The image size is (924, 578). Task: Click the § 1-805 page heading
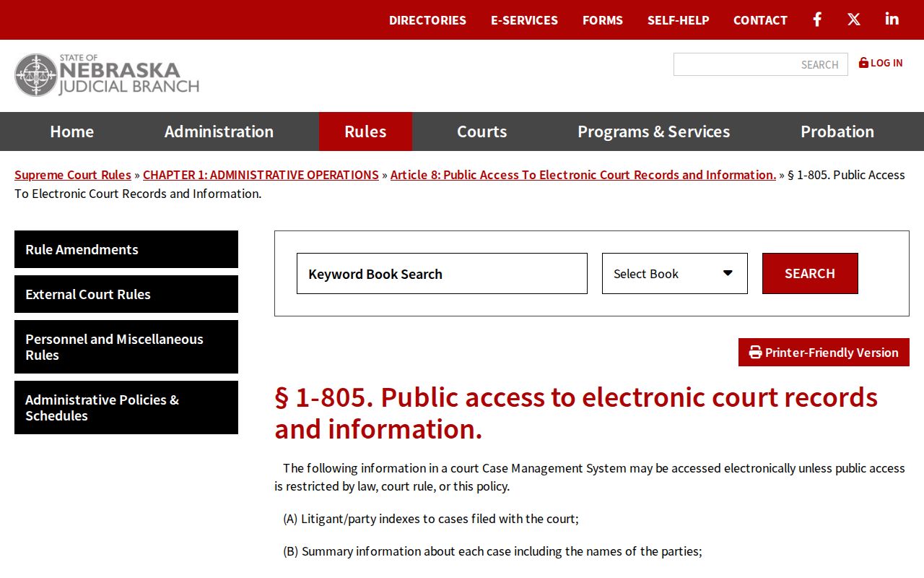tap(576, 413)
